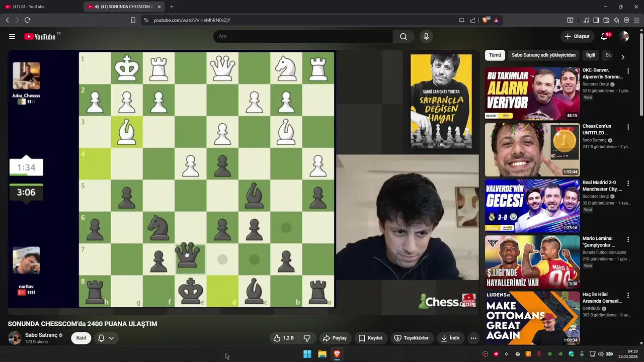The width and height of the screenshot is (644, 362).
Task: Open Brave Leo AI sparkle icon
Action: tap(616, 20)
